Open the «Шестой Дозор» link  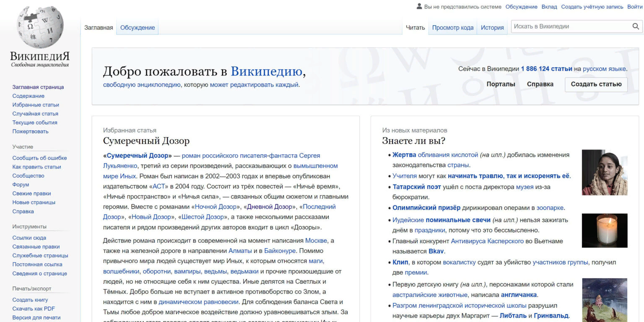coord(202,217)
